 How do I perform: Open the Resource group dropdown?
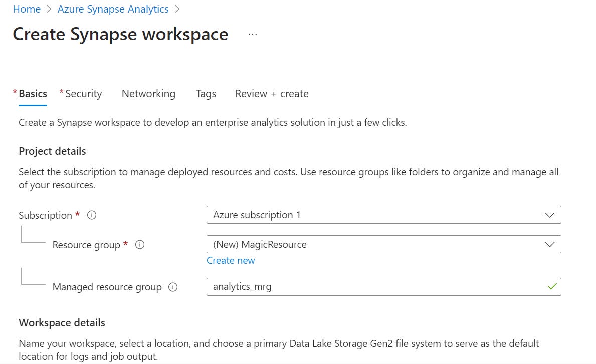(x=383, y=244)
